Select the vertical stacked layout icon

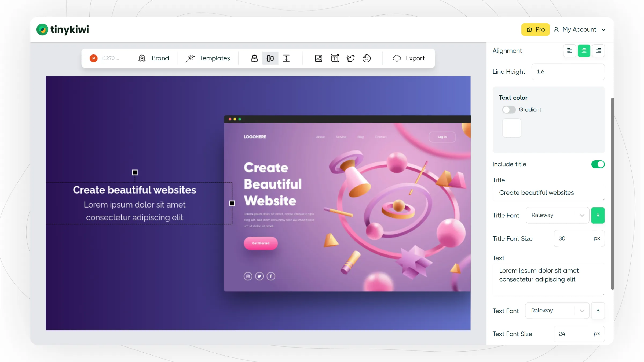coord(254,58)
